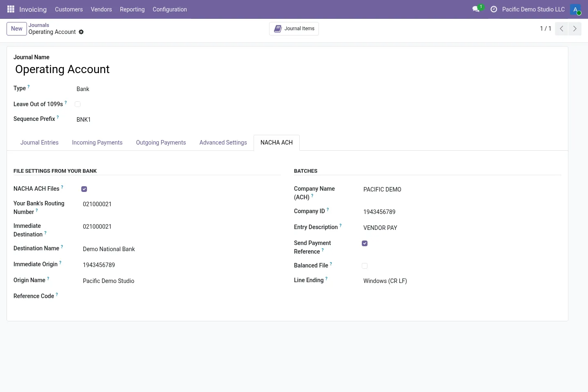
Task: Switch to the Journal Entries tab
Action: [40, 143]
